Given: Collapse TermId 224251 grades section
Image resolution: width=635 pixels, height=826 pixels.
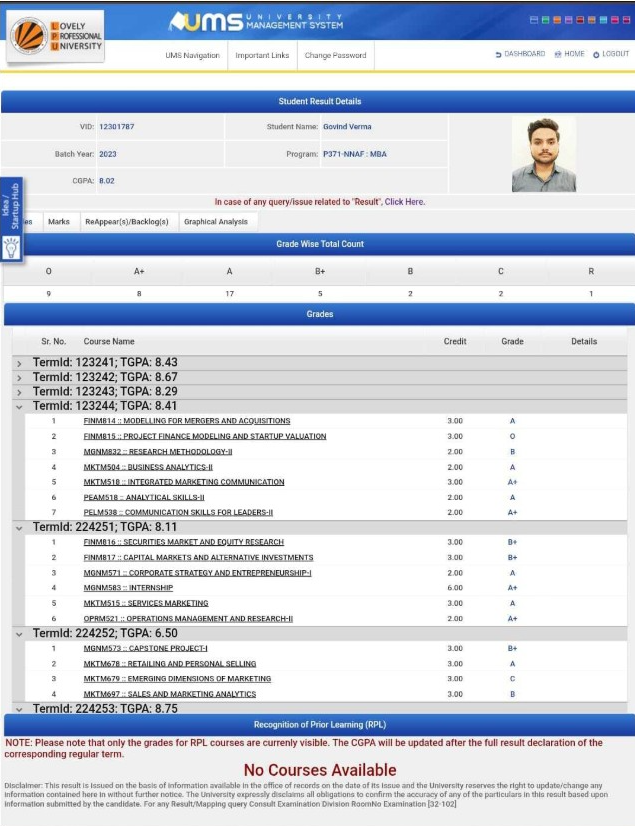Looking at the screenshot, I should click(x=19, y=527).
